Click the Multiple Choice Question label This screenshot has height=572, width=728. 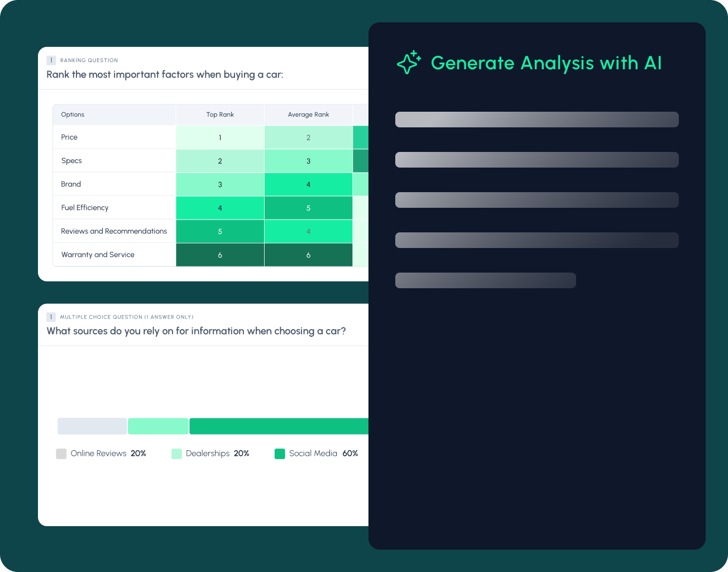click(x=127, y=317)
